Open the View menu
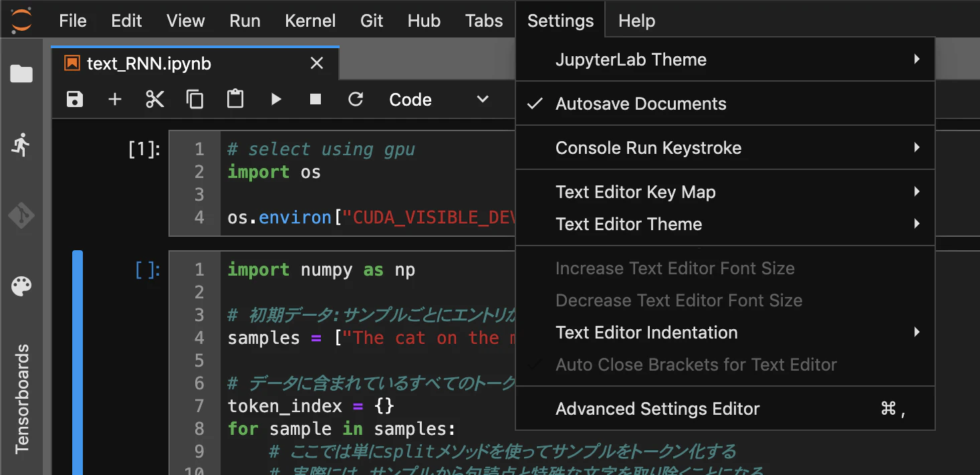The width and height of the screenshot is (980, 475). point(186,21)
